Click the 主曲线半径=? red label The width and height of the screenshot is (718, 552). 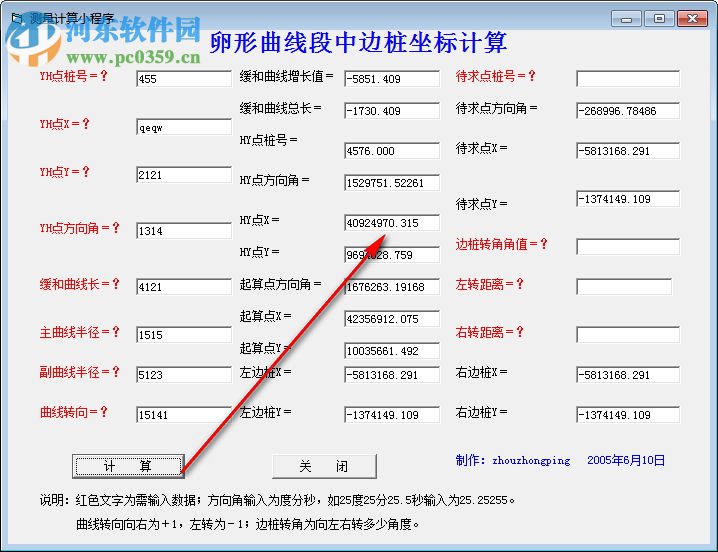coord(80,332)
